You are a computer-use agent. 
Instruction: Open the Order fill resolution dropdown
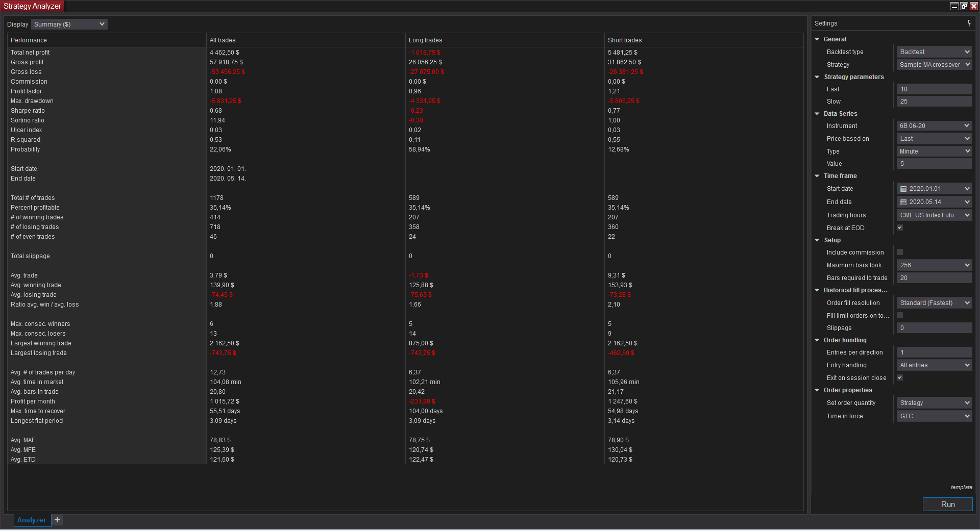[934, 303]
